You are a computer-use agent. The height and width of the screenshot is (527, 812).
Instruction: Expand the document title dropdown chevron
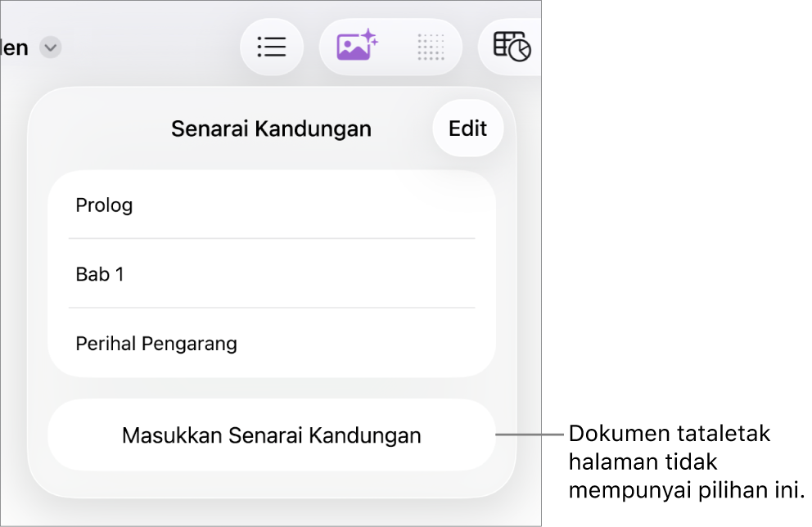[x=50, y=47]
